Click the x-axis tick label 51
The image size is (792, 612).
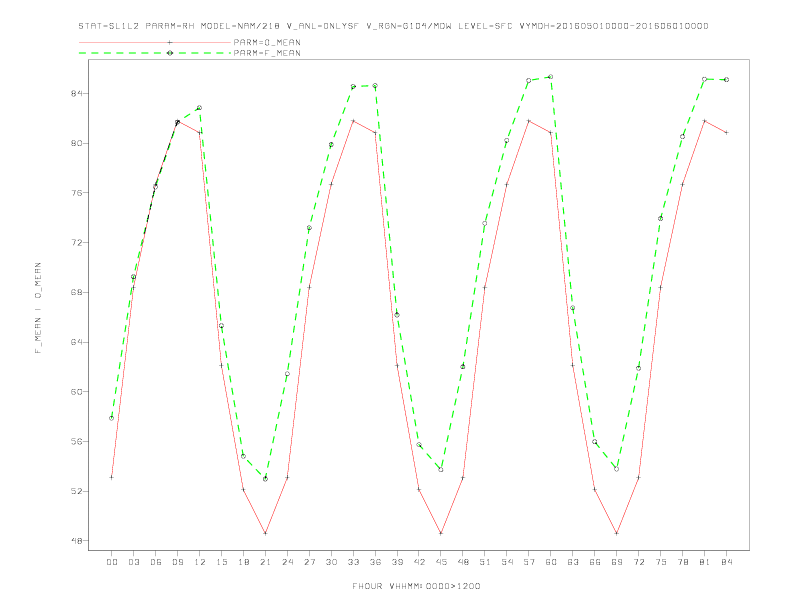click(x=485, y=562)
